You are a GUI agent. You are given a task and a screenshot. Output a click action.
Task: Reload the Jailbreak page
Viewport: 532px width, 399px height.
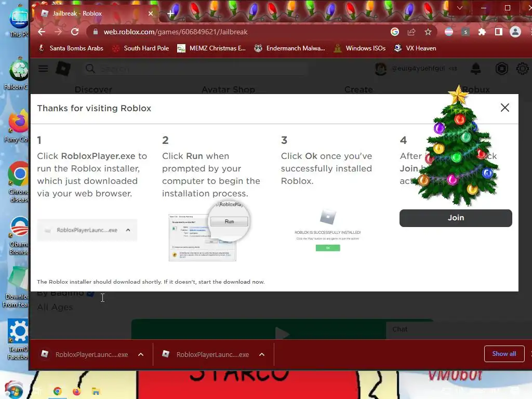(x=75, y=32)
